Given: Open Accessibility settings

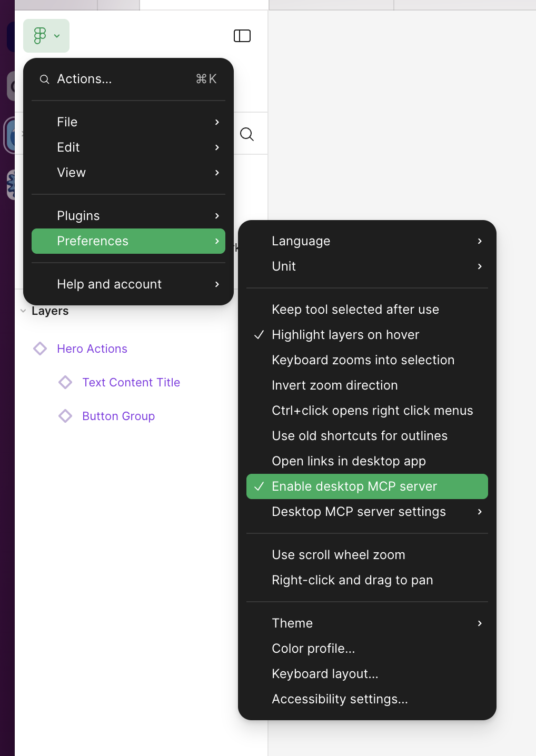Looking at the screenshot, I should pos(340,699).
